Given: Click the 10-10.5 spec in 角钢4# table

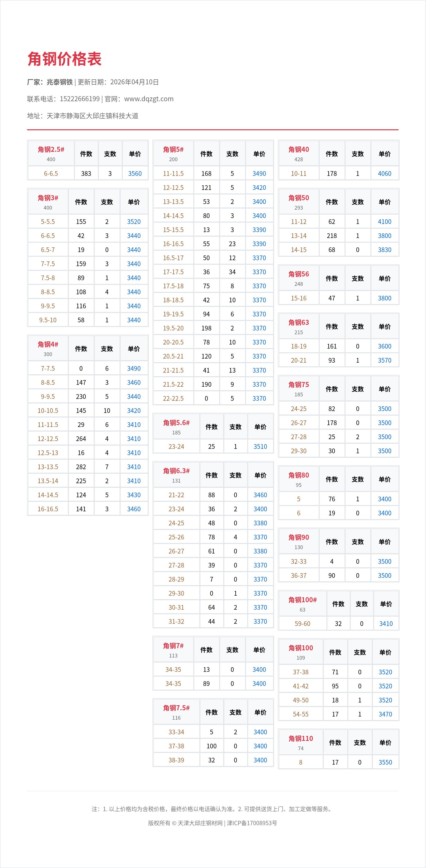Looking at the screenshot, I should coord(48,411).
